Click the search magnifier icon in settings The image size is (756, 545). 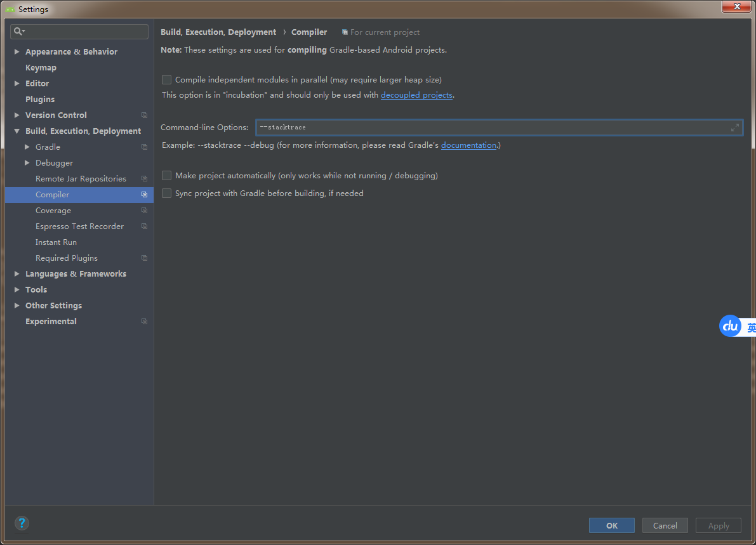tap(19, 31)
